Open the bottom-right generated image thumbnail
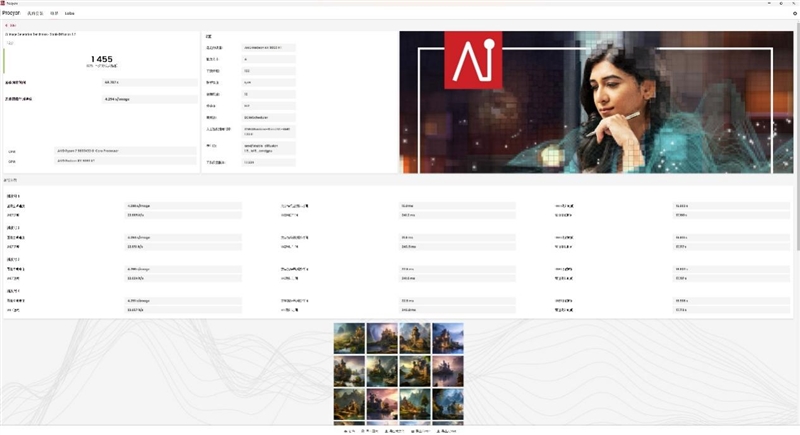 pos(447,404)
